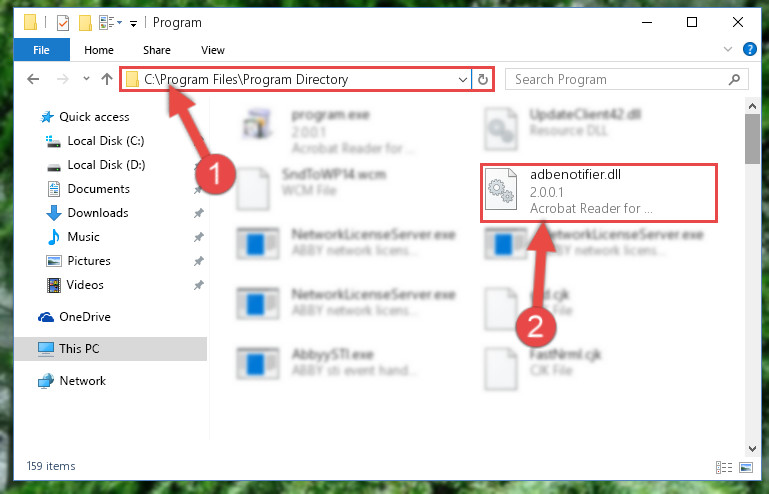Select the AbbyySTI.exe file
Viewport: 769px width, 494px height.
pyautogui.click(x=326, y=362)
